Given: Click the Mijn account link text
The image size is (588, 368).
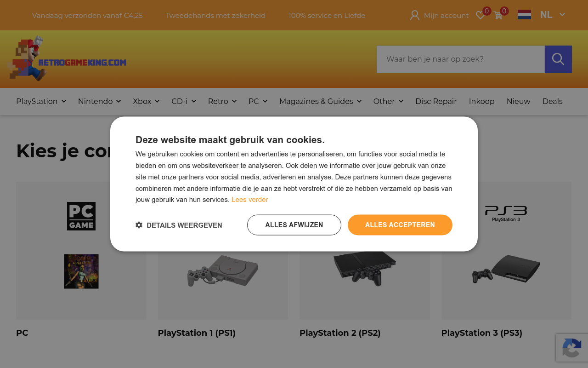Looking at the screenshot, I should point(446,16).
